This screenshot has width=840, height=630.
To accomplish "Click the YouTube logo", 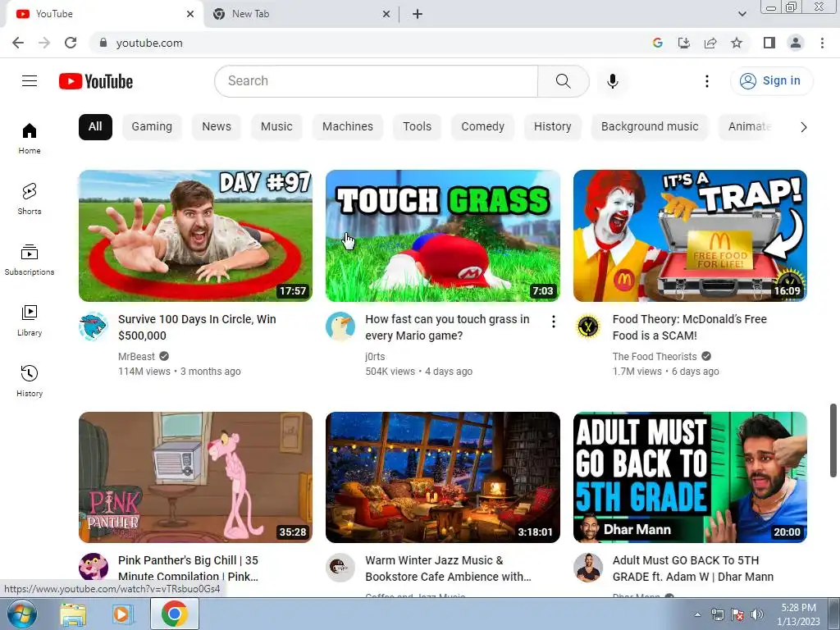I will 96,81.
